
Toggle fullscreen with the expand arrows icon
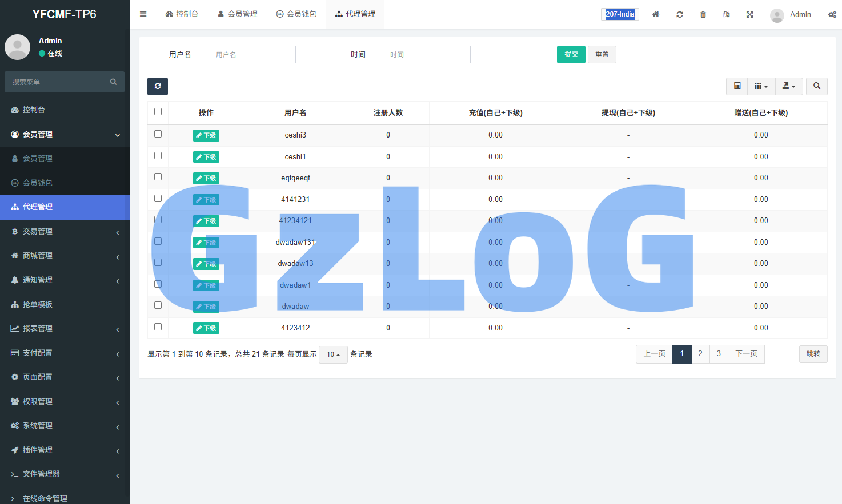(749, 14)
